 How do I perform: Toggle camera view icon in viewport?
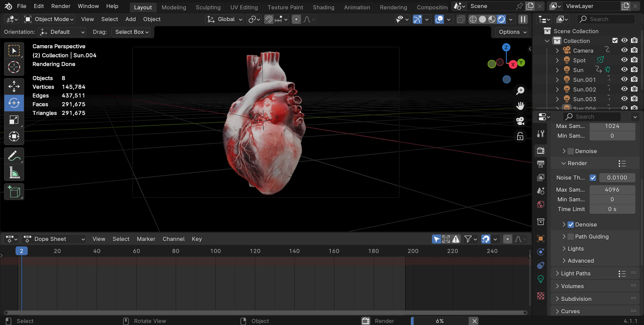pyautogui.click(x=520, y=121)
